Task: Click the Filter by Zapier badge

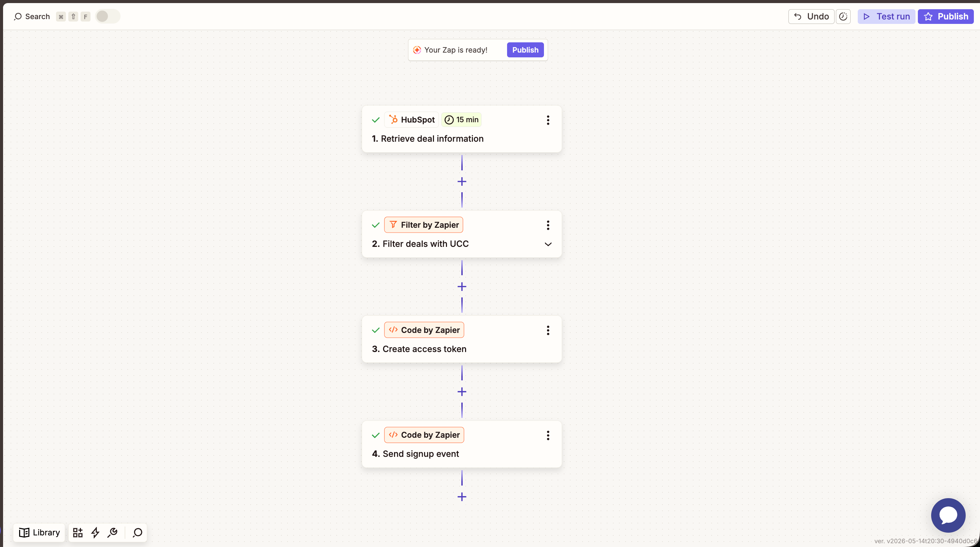Action: 423,225
